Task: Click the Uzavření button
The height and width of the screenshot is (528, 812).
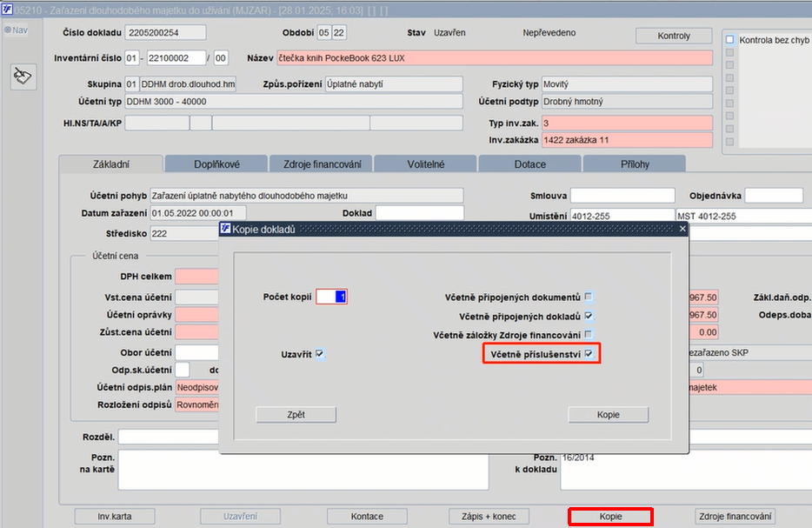Action: coord(240,516)
